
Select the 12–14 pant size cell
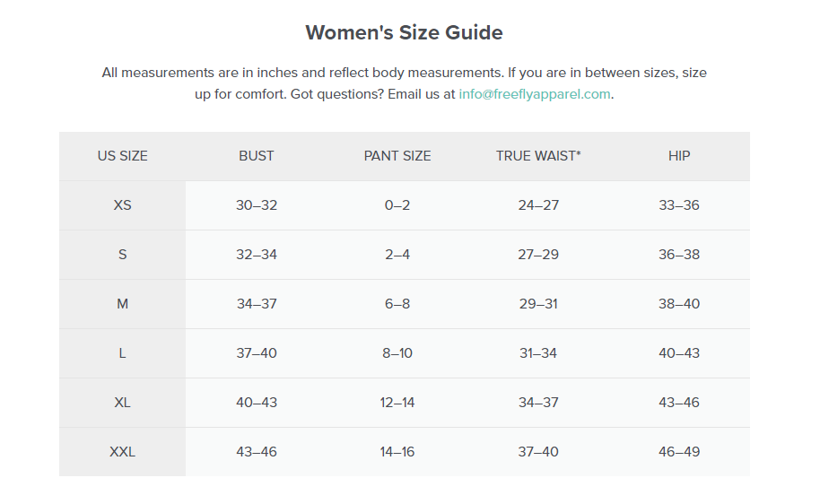[397, 403]
